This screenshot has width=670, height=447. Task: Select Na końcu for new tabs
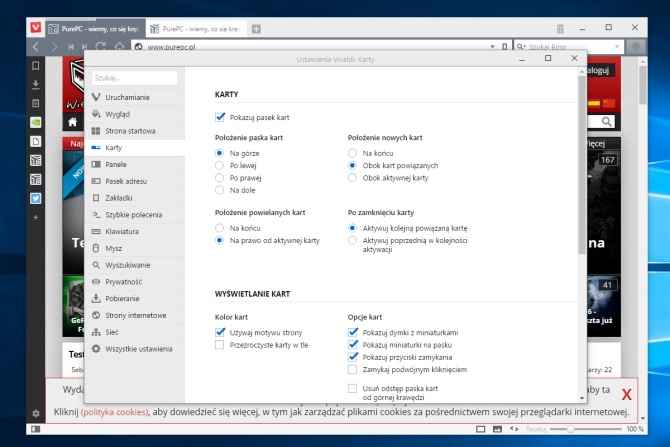[353, 153]
